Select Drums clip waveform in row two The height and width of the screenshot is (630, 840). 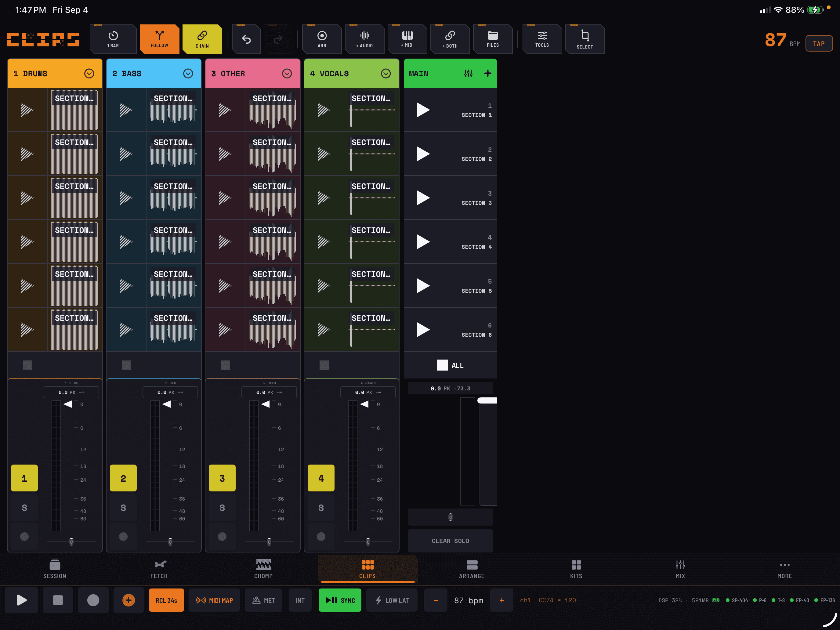click(75, 154)
